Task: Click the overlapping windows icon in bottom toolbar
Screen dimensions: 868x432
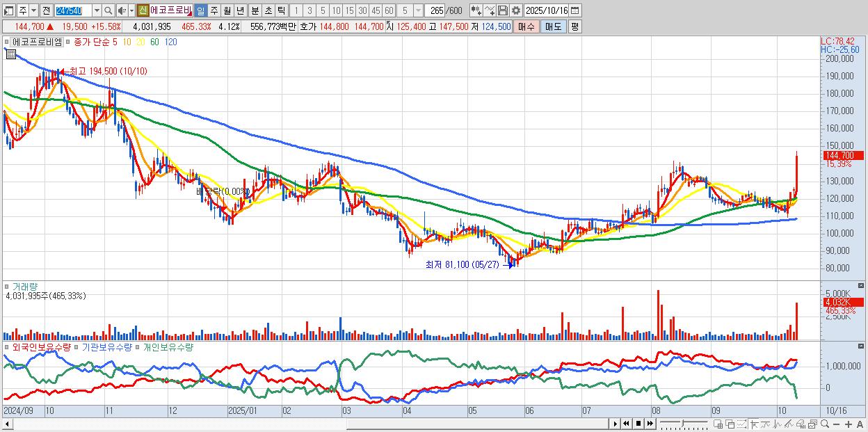Action: [x=730, y=424]
